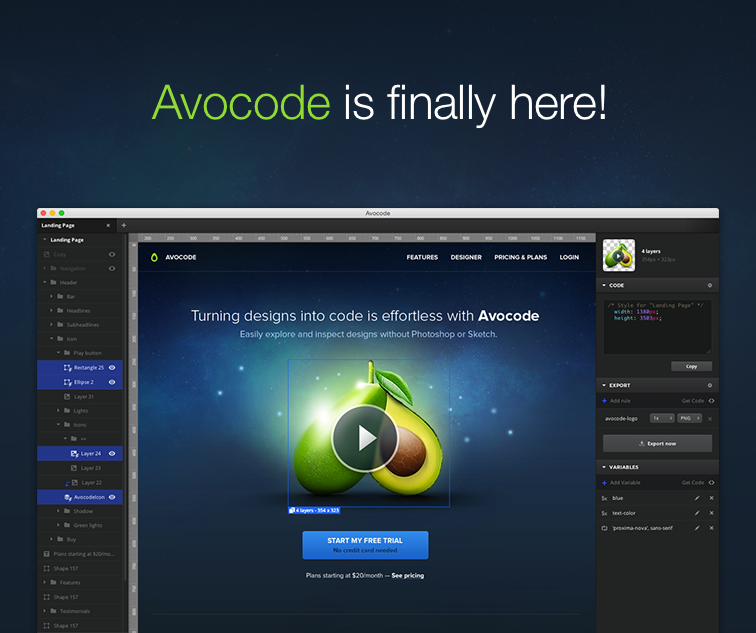The width and height of the screenshot is (756, 633).
Task: Click the blue plus next to Add rule
Action: tap(604, 401)
